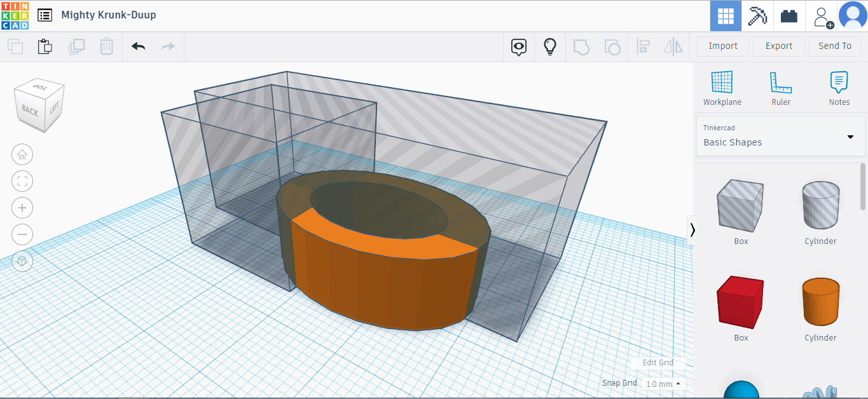The width and height of the screenshot is (868, 399).
Task: Switch to 3D design grid view
Action: pos(726,16)
